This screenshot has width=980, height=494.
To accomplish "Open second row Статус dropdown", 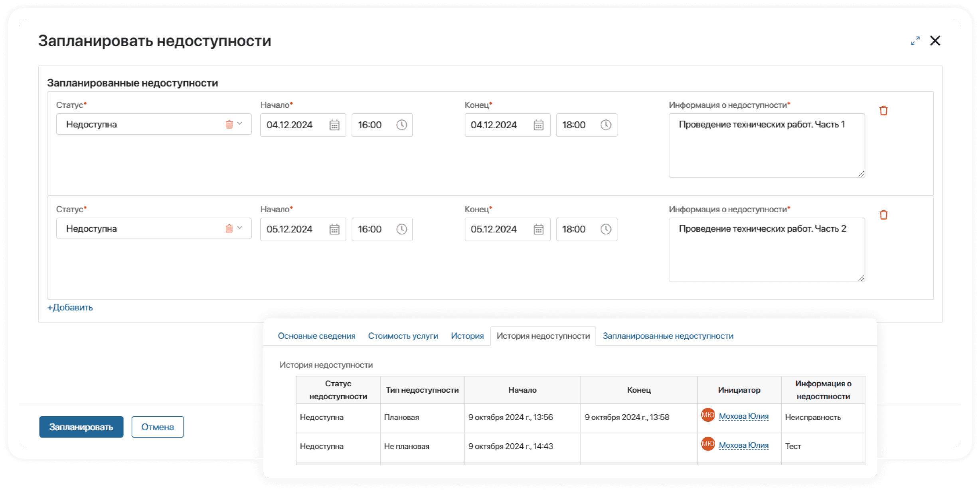I will 240,228.
